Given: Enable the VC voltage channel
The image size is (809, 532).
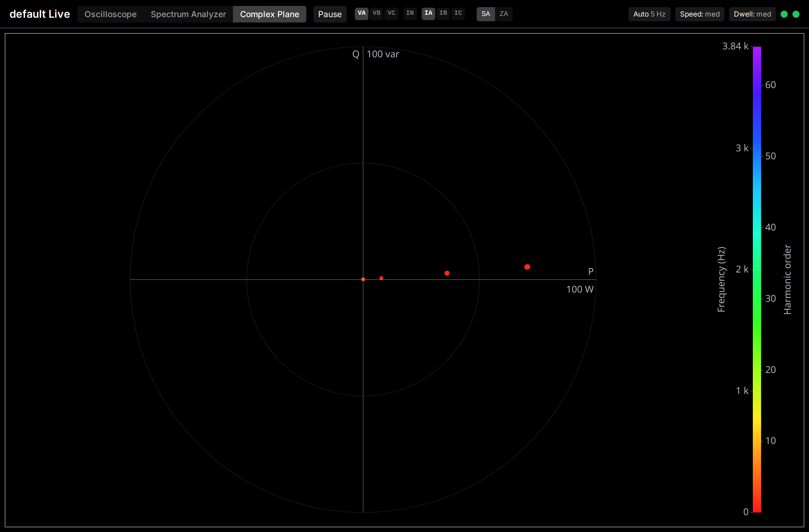Looking at the screenshot, I should pos(391,14).
